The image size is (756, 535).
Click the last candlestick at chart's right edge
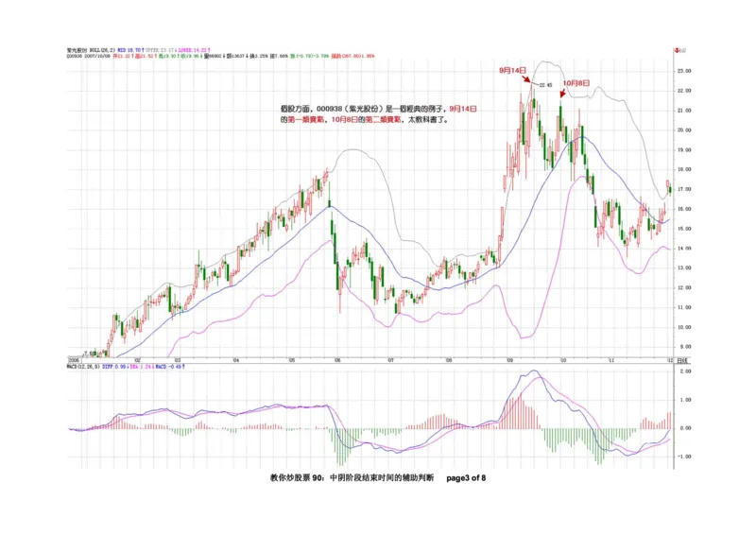click(x=670, y=189)
